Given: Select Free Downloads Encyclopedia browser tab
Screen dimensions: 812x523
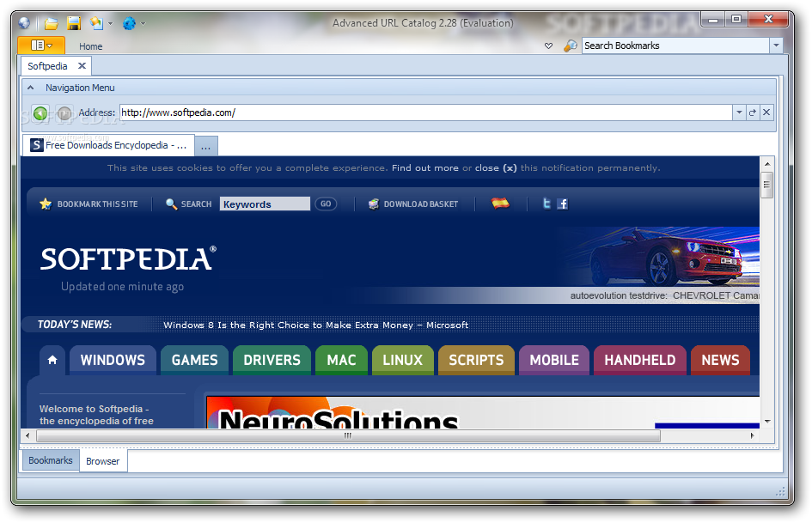Looking at the screenshot, I should 109,145.
